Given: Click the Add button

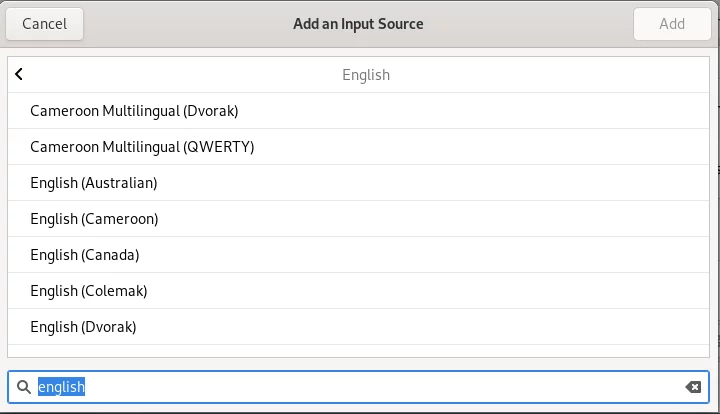Looking at the screenshot, I should pos(672,24).
